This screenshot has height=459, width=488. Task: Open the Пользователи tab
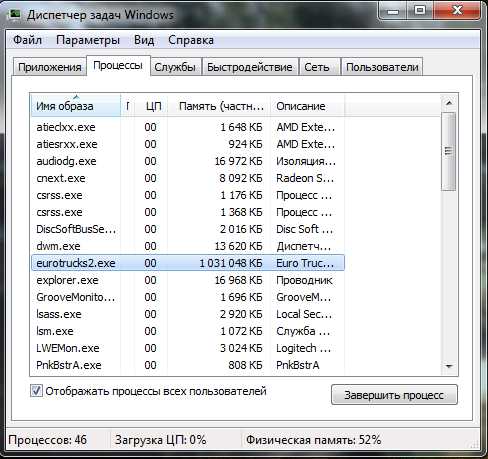[382, 67]
